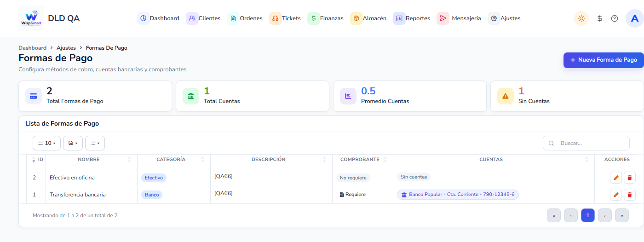Image resolution: width=644 pixels, height=242 pixels.
Task: Go to next page of pagination
Action: [605, 215]
